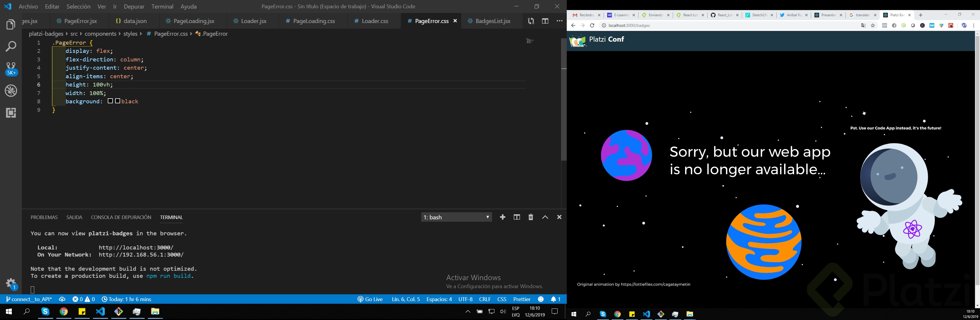Click styles breadcrumb segment

coord(130,34)
